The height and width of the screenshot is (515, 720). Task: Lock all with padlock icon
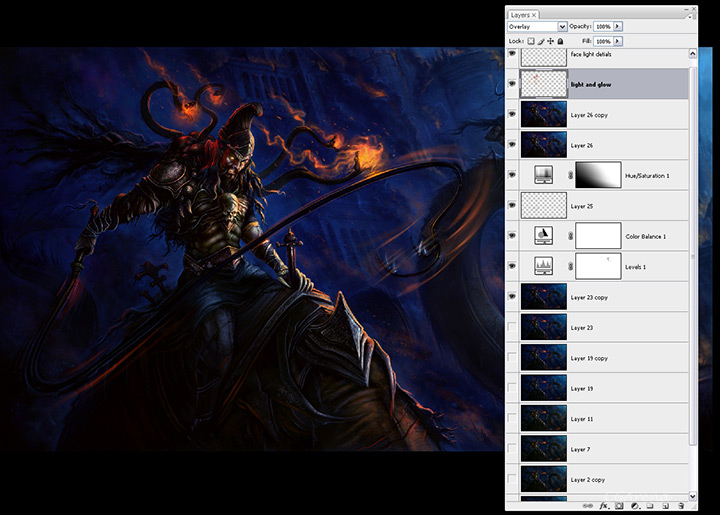560,41
